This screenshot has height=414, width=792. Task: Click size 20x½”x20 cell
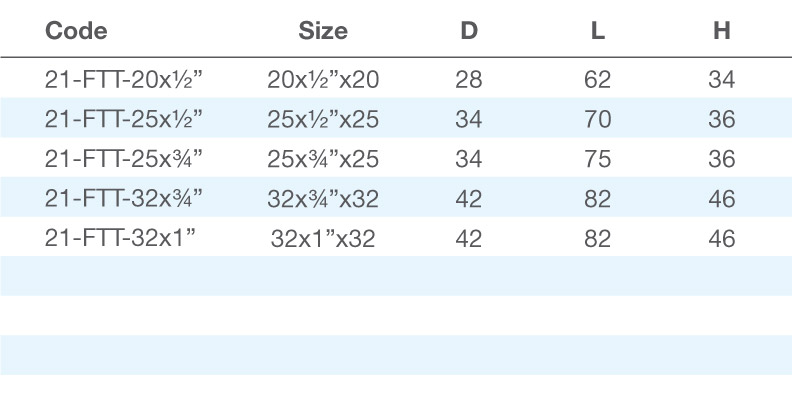point(323,79)
